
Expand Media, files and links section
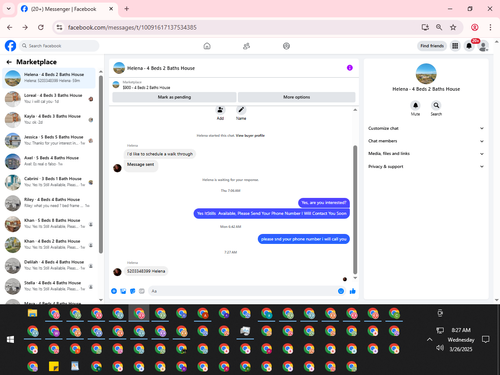pos(426,154)
